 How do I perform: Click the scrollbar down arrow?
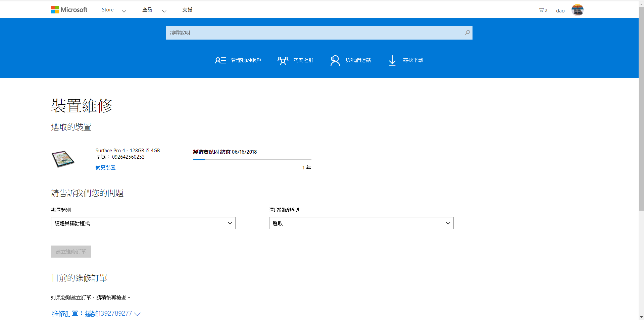click(641, 317)
